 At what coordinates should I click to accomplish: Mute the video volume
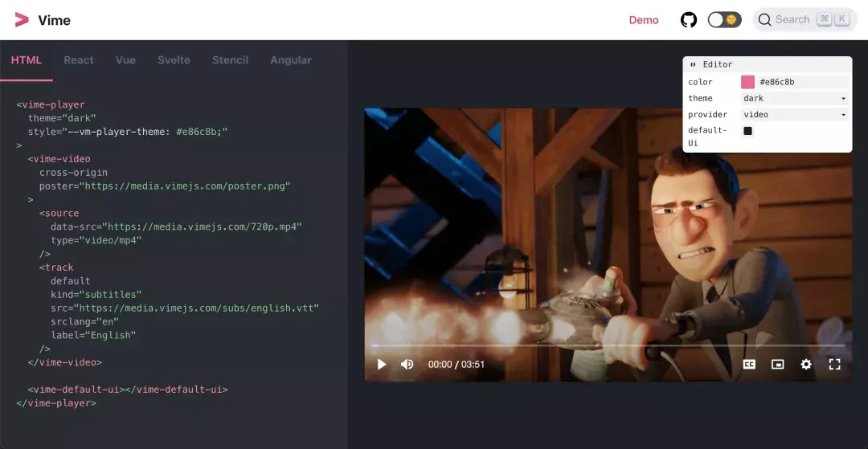[x=407, y=364]
